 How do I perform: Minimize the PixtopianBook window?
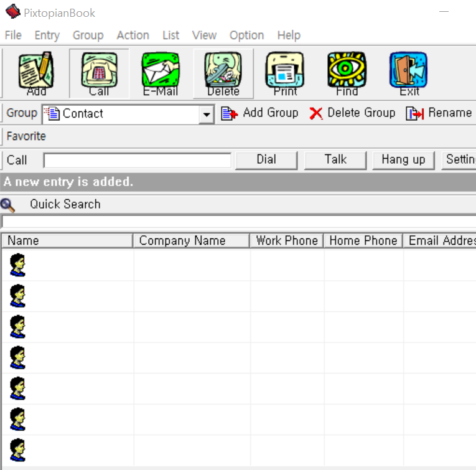(x=444, y=12)
